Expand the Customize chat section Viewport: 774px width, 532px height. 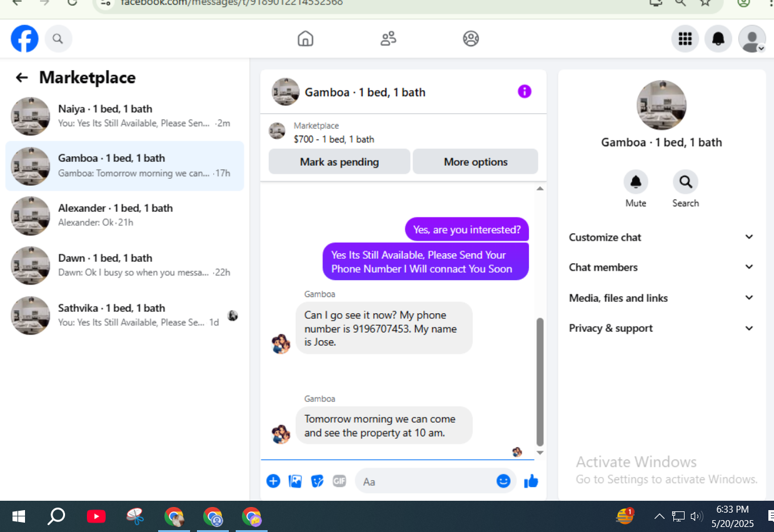click(661, 238)
